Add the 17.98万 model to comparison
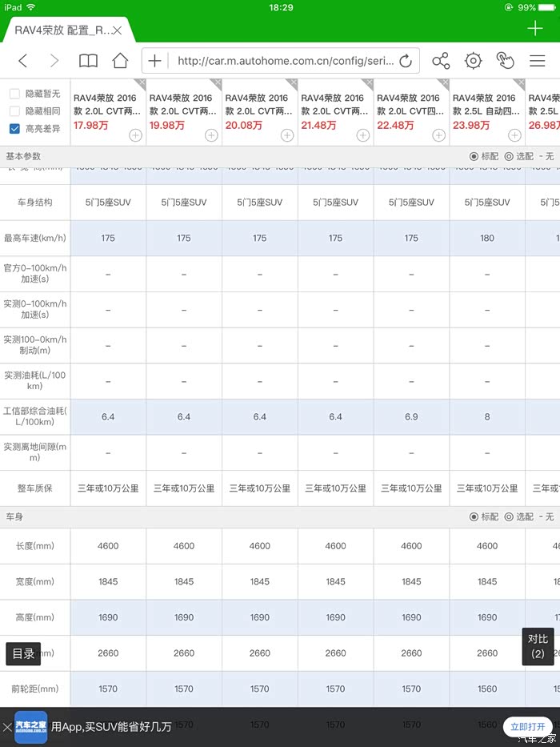This screenshot has width=560, height=747. tap(136, 135)
